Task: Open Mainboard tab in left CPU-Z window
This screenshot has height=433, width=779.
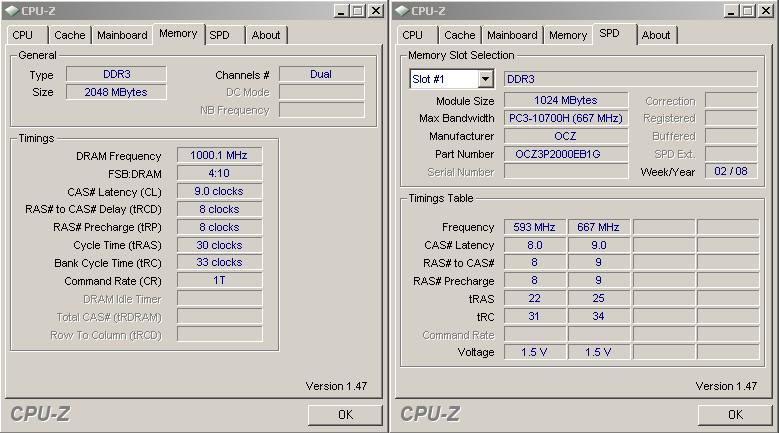Action: click(122, 35)
